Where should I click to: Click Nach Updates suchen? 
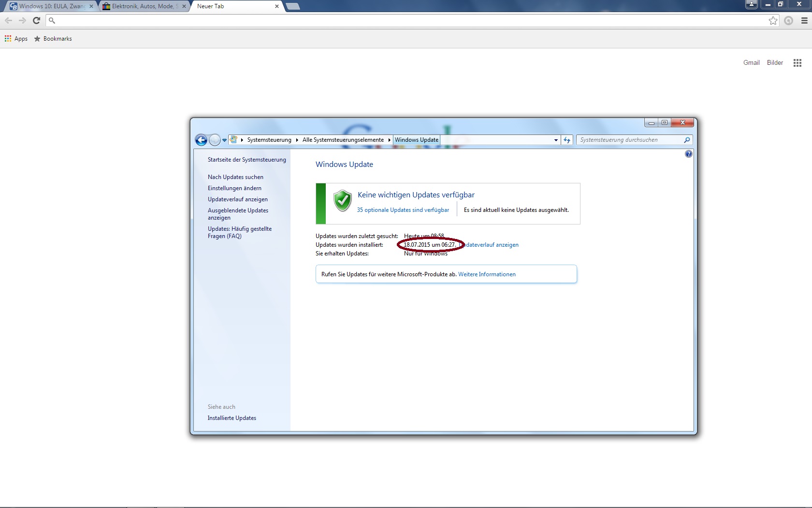pos(235,177)
